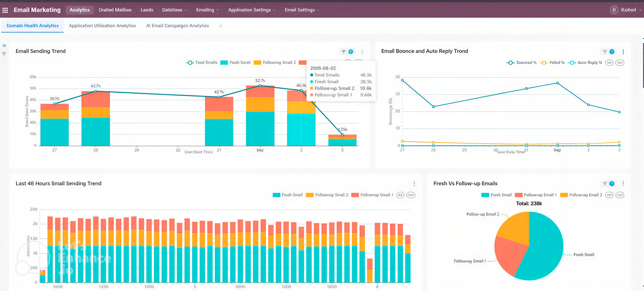Click the blue filter badge in the Email Bounce chart
This screenshot has width=644, height=291.
click(612, 52)
